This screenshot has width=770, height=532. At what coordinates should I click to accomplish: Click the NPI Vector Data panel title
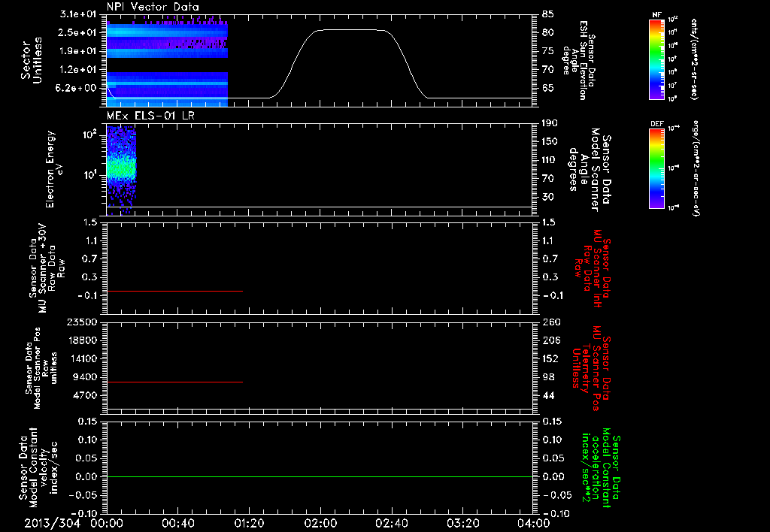(x=153, y=7)
